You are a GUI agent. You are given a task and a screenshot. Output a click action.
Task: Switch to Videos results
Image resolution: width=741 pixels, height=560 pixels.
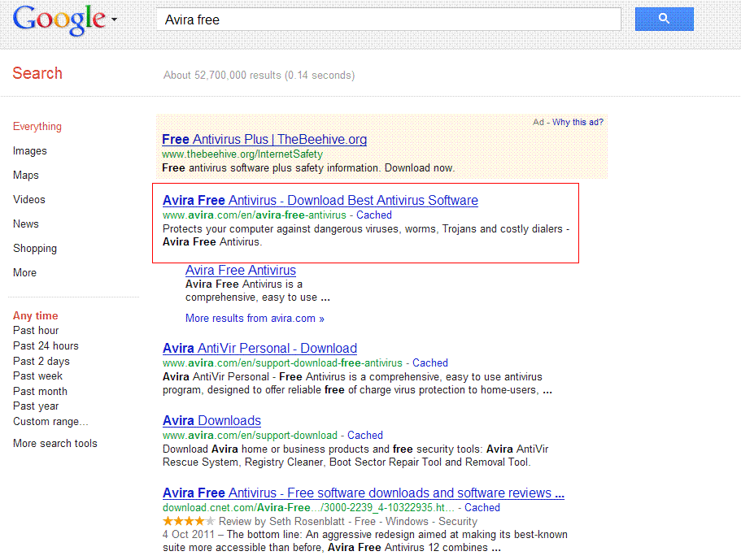pos(29,200)
